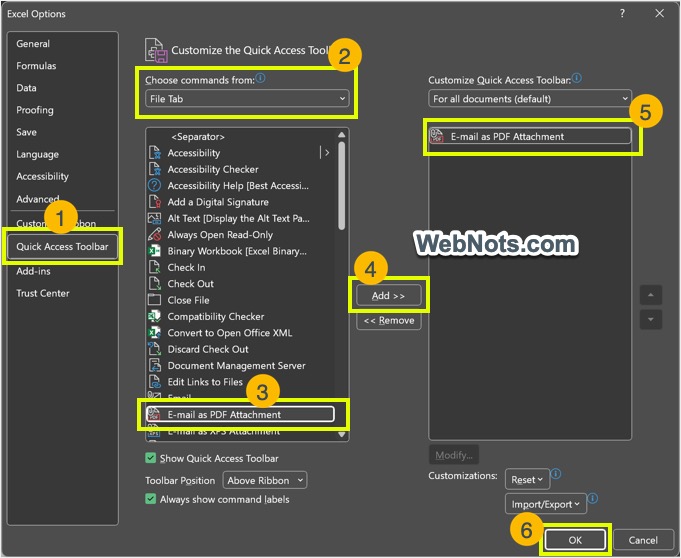This screenshot has width=681, height=558.
Task: Click the Accessibility Checker command icon
Action: pyautogui.click(x=155, y=169)
